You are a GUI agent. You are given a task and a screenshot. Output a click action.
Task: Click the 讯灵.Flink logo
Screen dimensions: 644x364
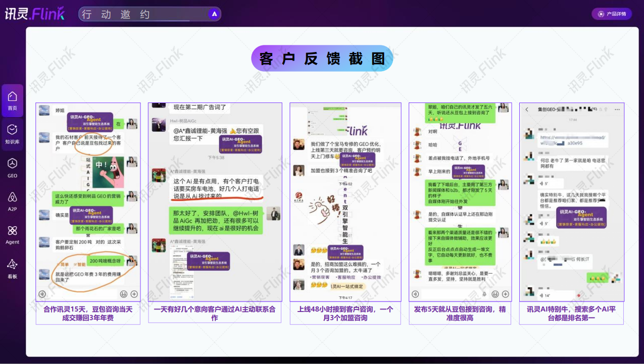[35, 14]
